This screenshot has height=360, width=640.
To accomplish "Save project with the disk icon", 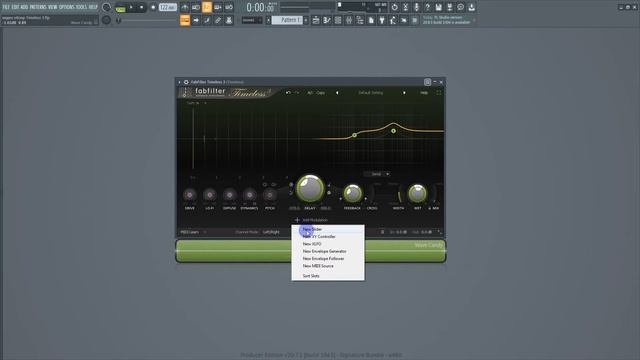I will [438, 7].
